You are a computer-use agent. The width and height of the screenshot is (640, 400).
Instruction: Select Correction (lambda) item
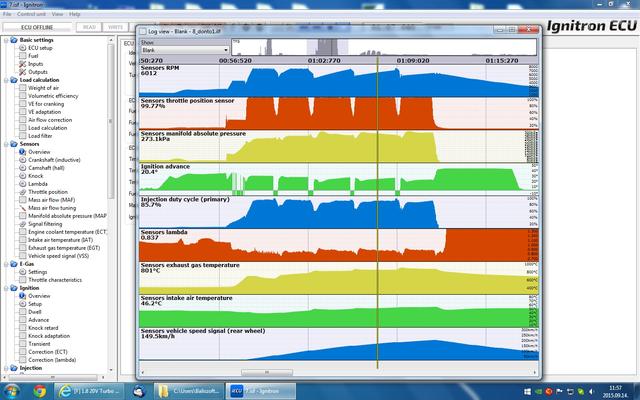pos(52,360)
